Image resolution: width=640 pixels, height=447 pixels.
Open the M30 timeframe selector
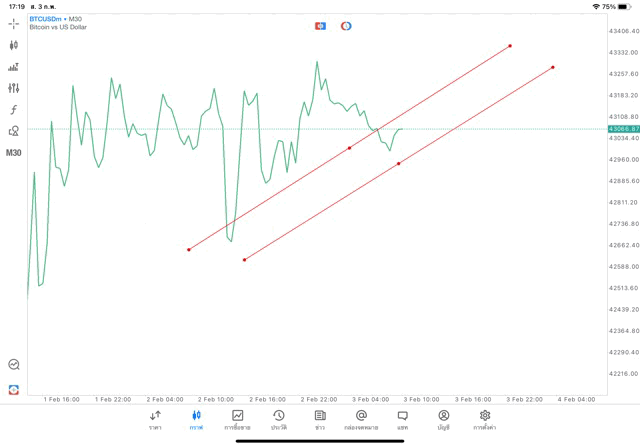(x=13, y=153)
